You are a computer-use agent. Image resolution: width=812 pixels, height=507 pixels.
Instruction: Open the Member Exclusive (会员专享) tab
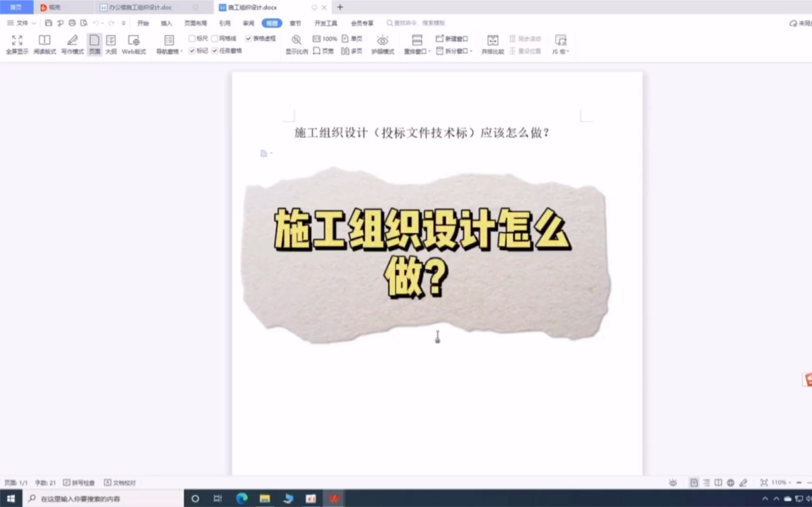[x=362, y=23]
